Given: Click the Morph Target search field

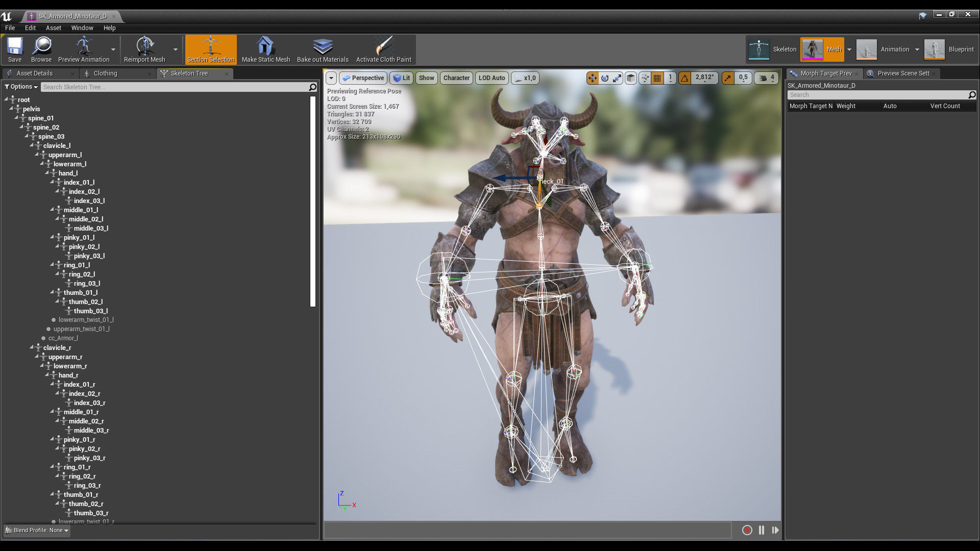Looking at the screenshot, I should click(x=877, y=95).
